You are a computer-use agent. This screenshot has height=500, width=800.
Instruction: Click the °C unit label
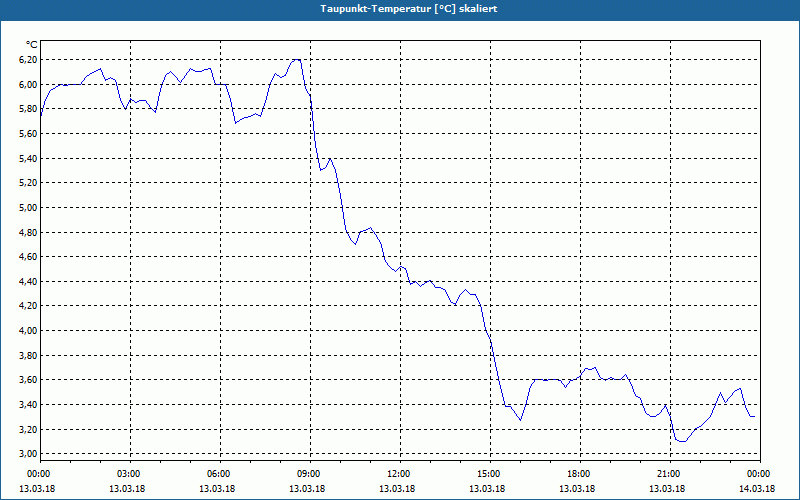pyautogui.click(x=32, y=45)
